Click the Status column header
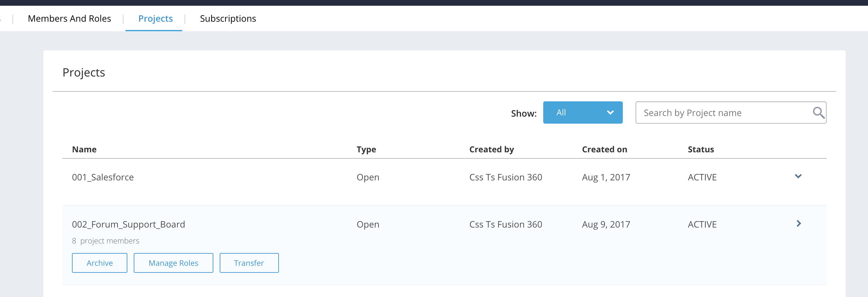This screenshot has width=868, height=297. coord(701,149)
